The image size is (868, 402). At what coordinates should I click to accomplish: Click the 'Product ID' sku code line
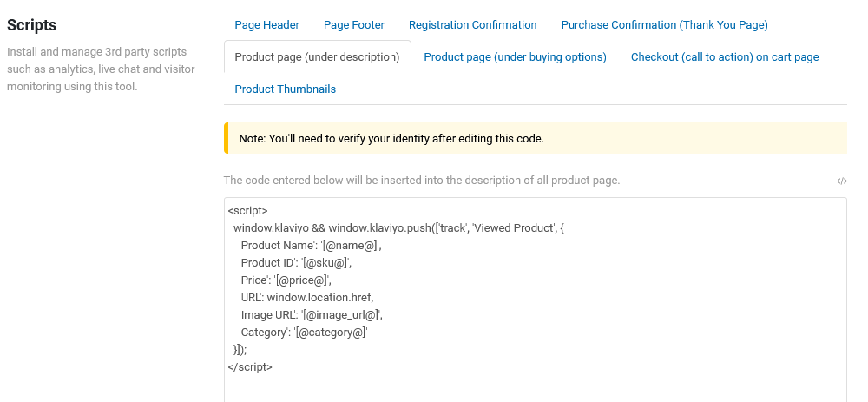pyautogui.click(x=295, y=262)
